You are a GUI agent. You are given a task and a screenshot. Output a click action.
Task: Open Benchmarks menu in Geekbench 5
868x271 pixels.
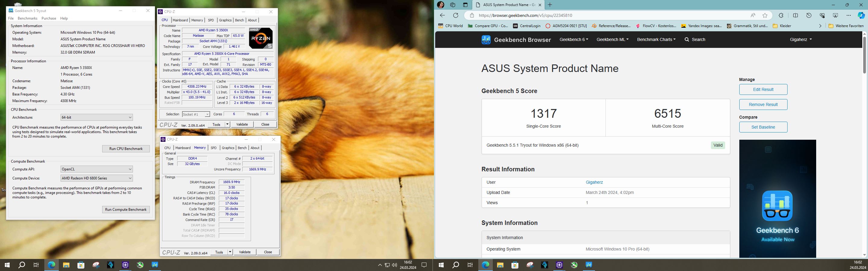pyautogui.click(x=27, y=18)
